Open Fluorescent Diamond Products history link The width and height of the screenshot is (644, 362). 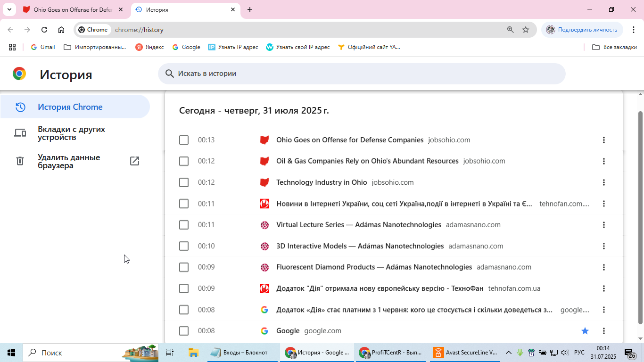coord(374,267)
